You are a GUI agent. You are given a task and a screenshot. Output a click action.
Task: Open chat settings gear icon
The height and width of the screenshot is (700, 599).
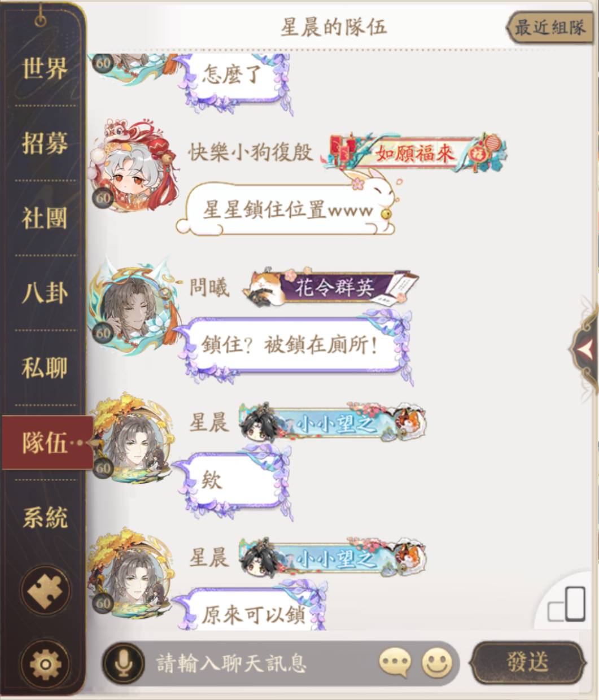[45, 664]
